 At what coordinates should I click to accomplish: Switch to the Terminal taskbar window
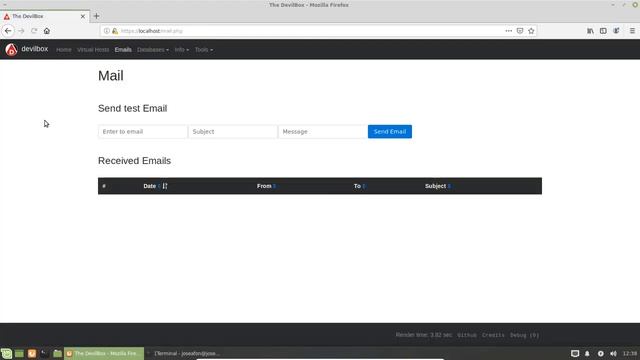(186, 353)
